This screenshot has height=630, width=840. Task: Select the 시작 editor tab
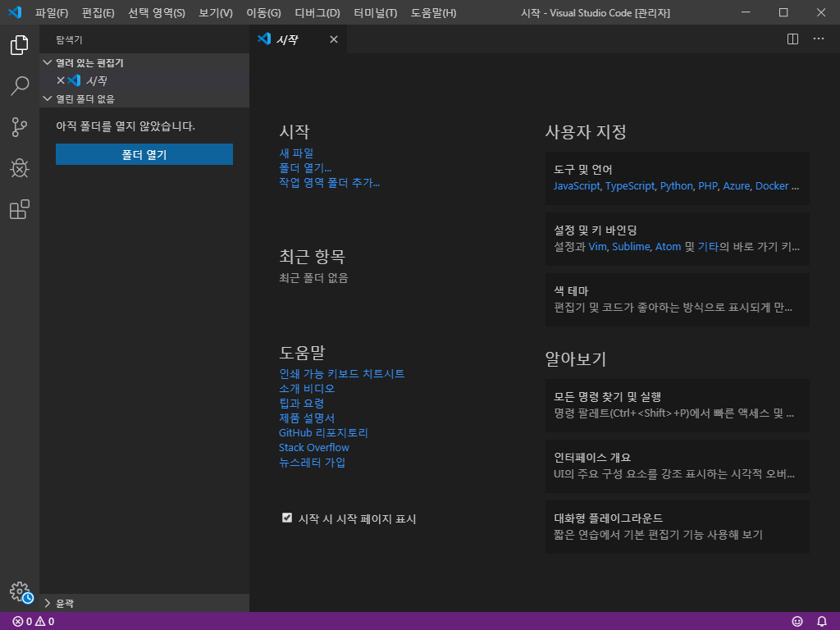tap(298, 39)
